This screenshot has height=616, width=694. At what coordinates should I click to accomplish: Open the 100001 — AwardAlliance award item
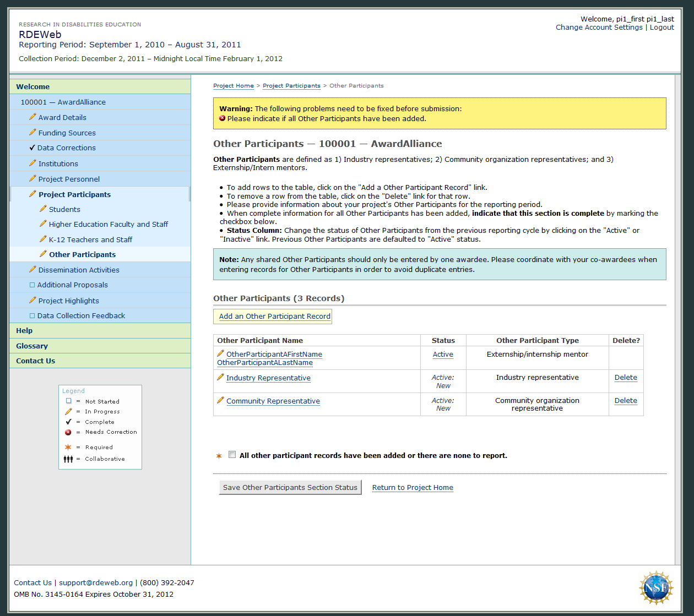63,102
